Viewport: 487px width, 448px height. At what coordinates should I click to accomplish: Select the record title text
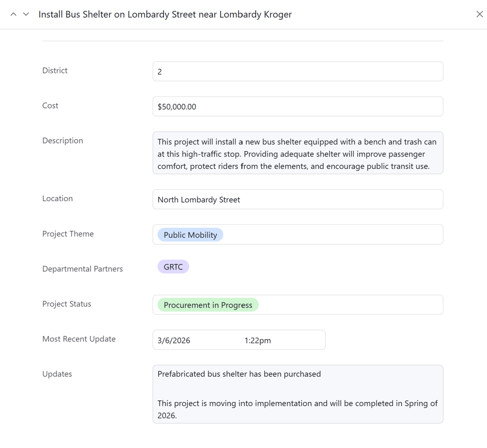coord(165,14)
